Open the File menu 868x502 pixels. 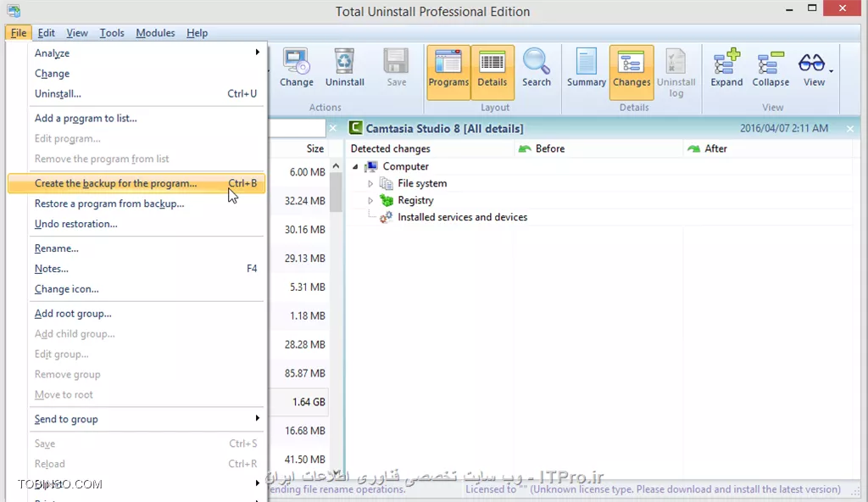[x=19, y=33]
